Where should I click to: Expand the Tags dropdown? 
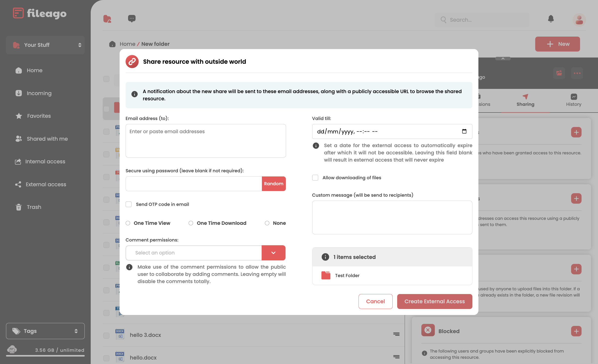click(x=45, y=331)
